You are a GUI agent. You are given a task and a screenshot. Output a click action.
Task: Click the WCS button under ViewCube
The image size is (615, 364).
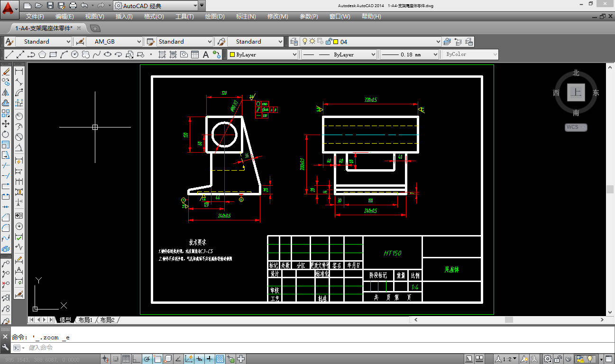(576, 127)
